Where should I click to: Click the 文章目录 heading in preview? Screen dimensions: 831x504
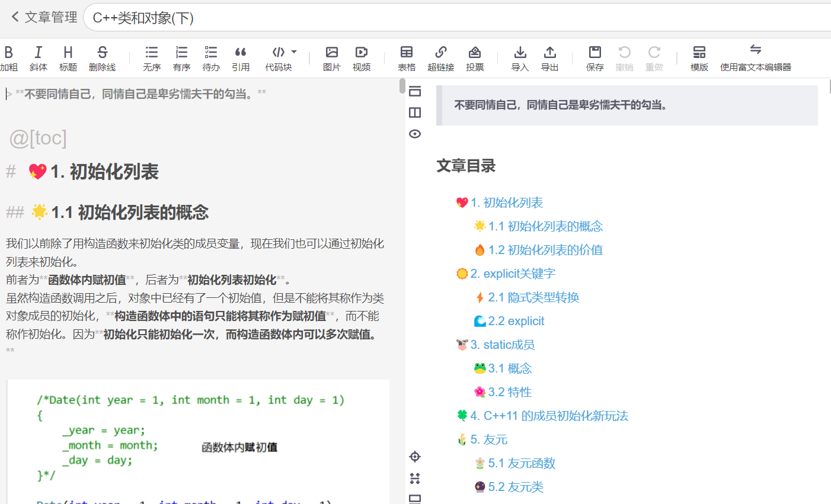466,166
